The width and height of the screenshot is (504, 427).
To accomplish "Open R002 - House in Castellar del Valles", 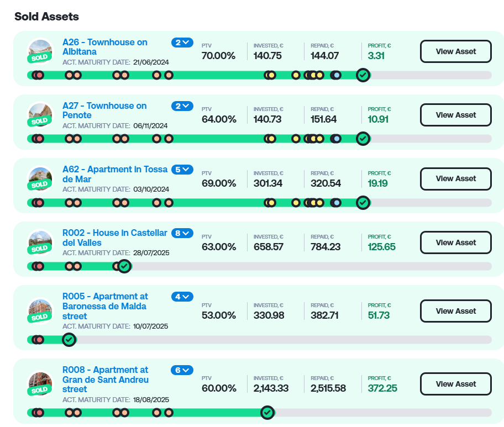I will [x=114, y=238].
